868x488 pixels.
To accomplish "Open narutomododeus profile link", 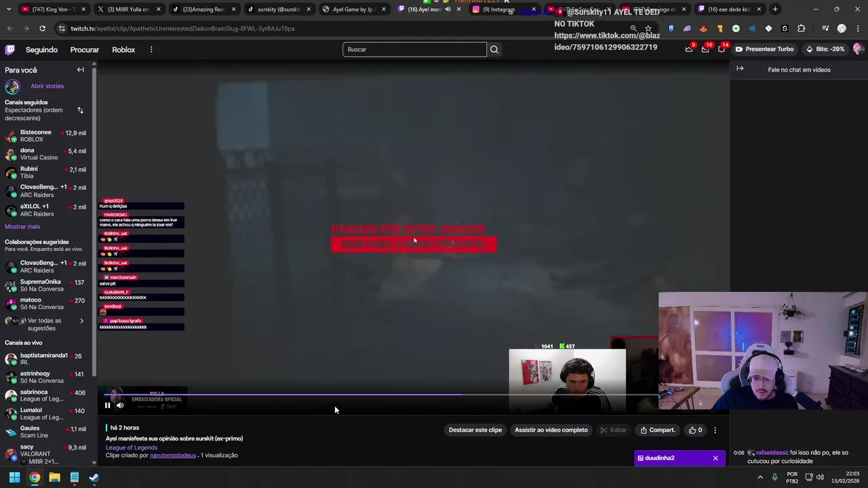I will click(x=173, y=455).
